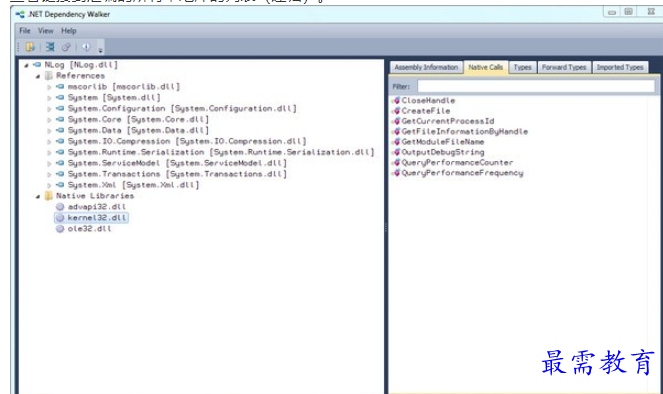The image size is (663, 394).
Task: Click the System.Xml assembly icon
Action: click(60, 185)
